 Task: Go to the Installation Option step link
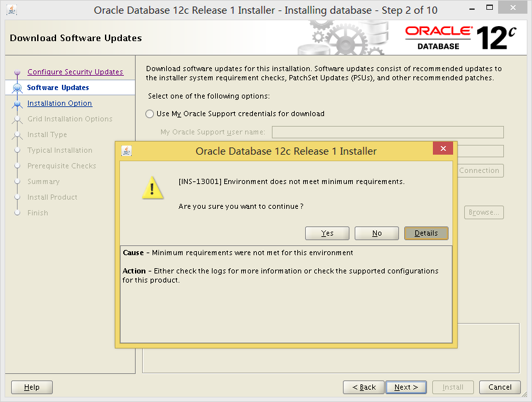pos(59,103)
